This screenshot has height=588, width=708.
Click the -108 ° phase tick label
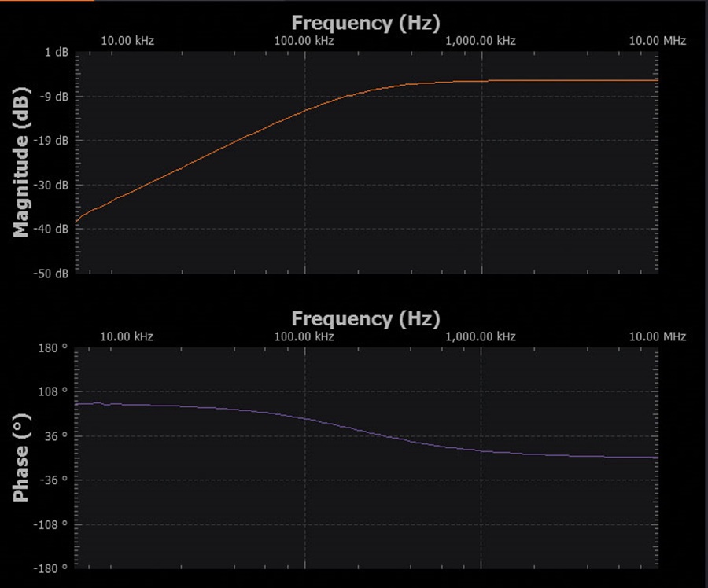coord(50,524)
